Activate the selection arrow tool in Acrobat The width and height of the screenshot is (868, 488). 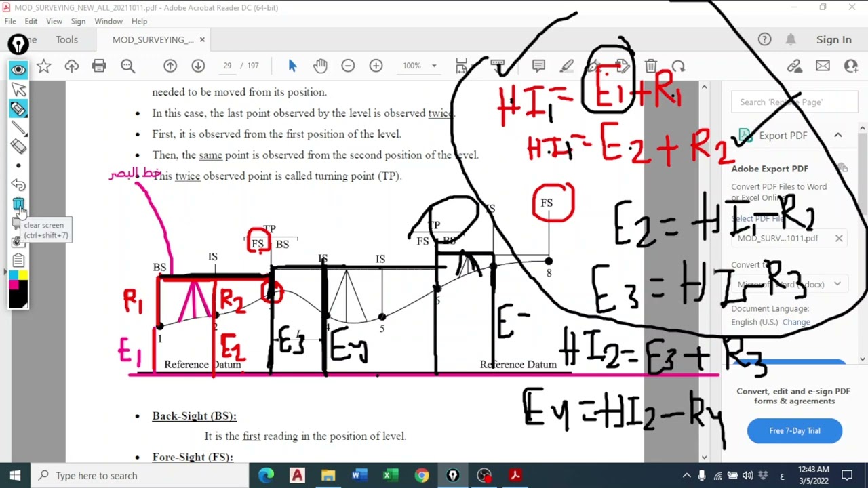point(292,66)
